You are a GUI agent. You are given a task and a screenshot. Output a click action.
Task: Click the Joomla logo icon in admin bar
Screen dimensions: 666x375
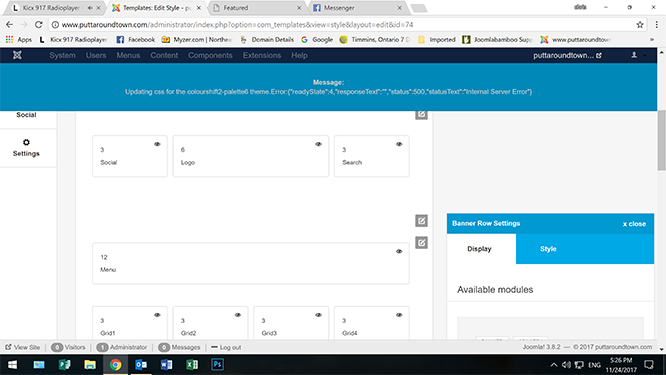[x=17, y=55]
